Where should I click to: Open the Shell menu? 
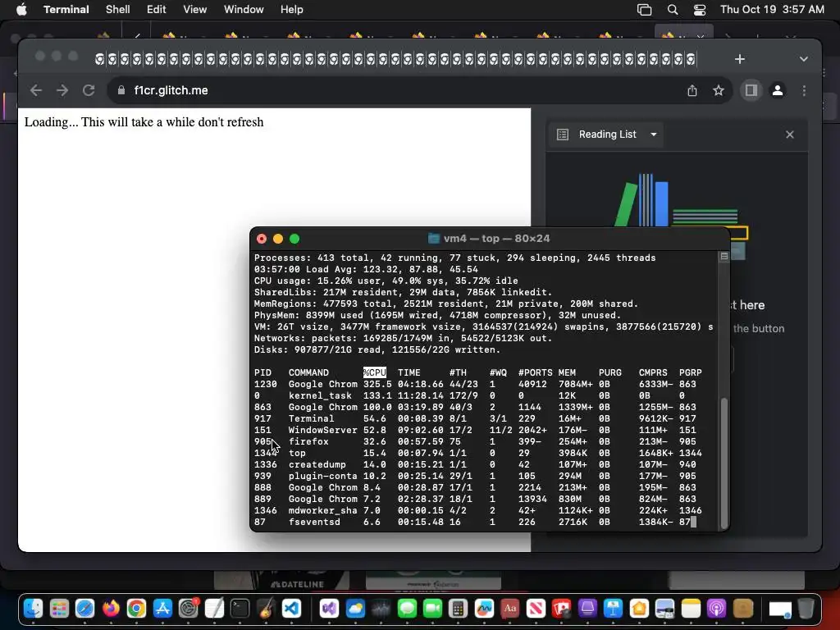pyautogui.click(x=117, y=10)
